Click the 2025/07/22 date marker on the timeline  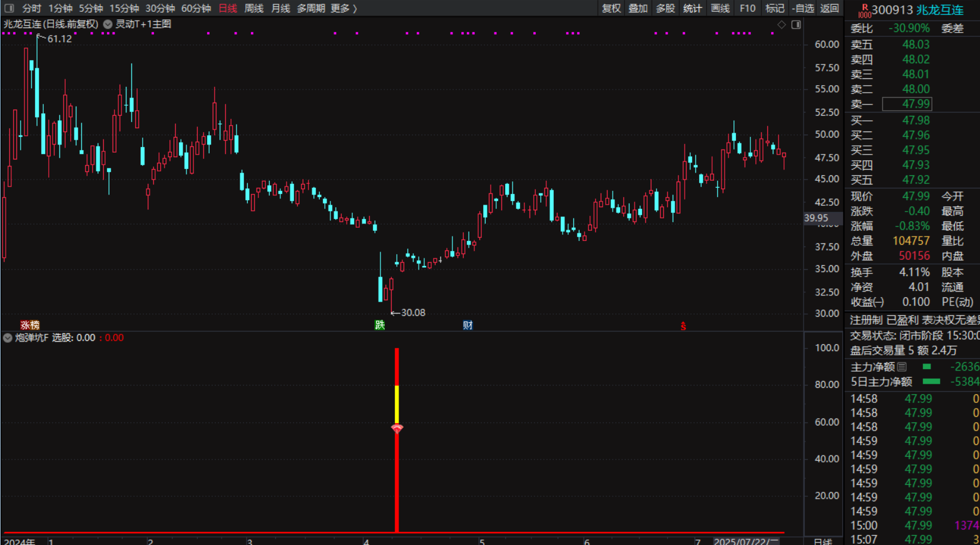click(x=745, y=541)
